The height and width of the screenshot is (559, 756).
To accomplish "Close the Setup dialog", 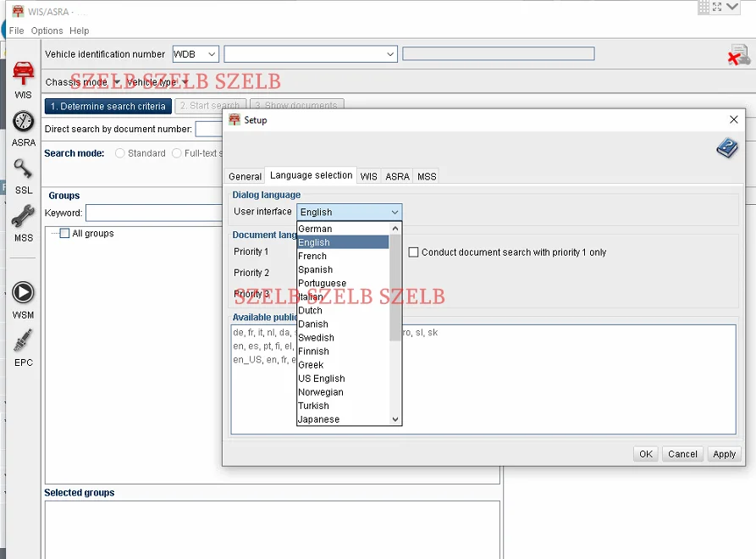I will point(733,119).
